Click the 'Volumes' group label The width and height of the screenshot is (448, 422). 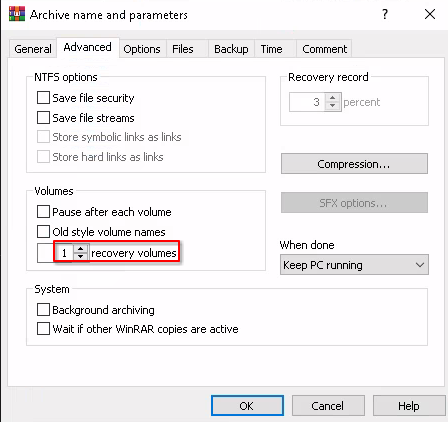(54, 191)
